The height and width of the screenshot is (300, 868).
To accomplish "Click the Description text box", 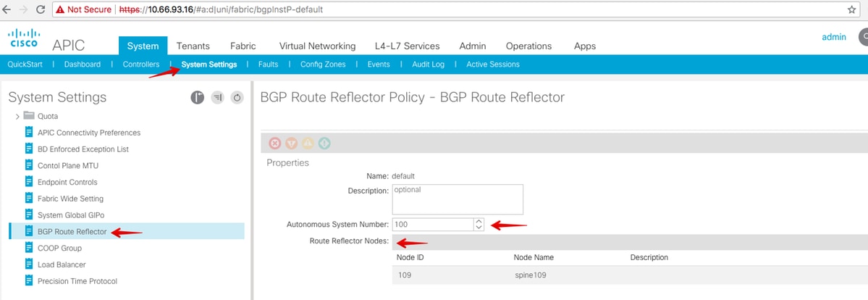I will (458, 199).
